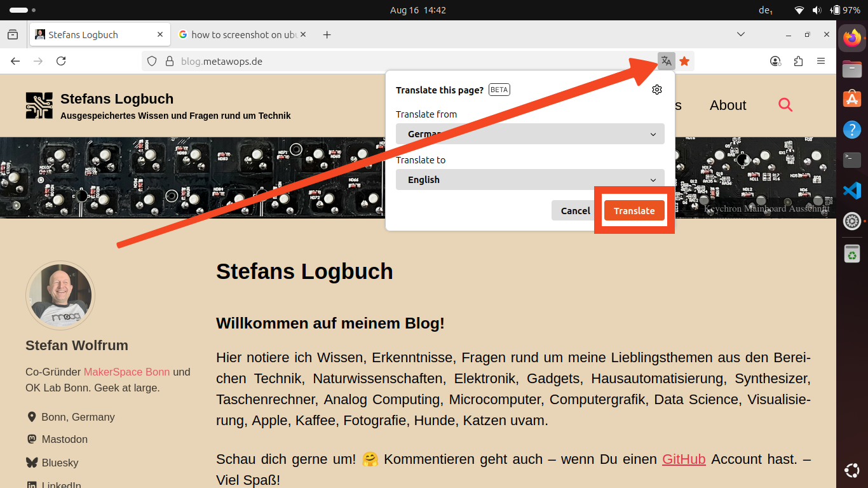This screenshot has width=868, height=488.
Task: Click the Willkommen auf meinem Blog! heading
Action: [x=330, y=323]
